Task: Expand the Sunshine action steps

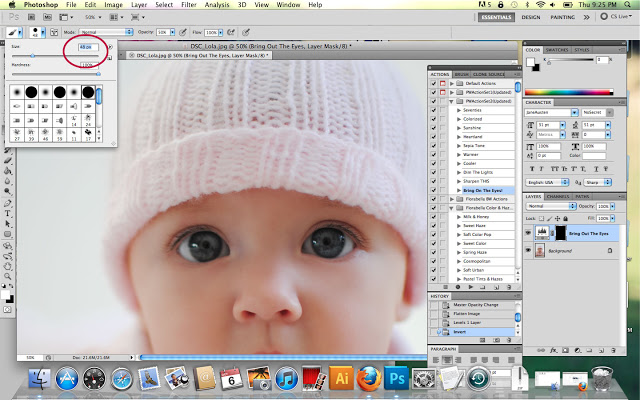Action: point(459,128)
